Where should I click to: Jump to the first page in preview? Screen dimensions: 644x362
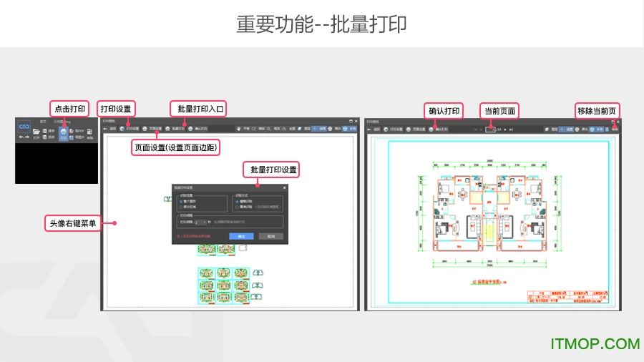[475, 129]
